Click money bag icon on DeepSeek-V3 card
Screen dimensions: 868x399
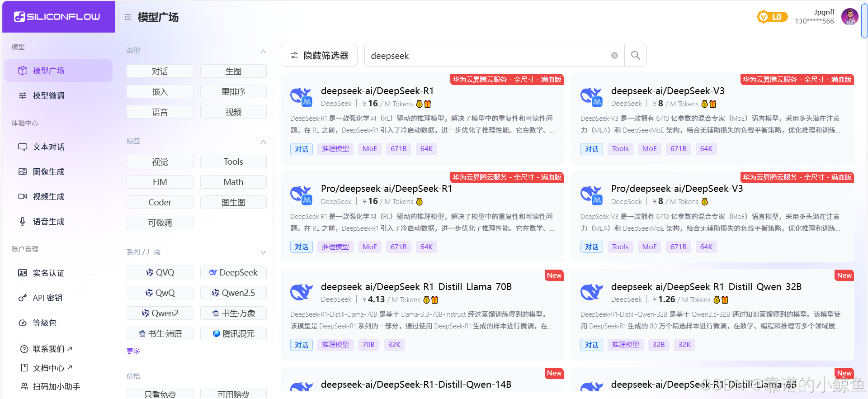click(704, 104)
